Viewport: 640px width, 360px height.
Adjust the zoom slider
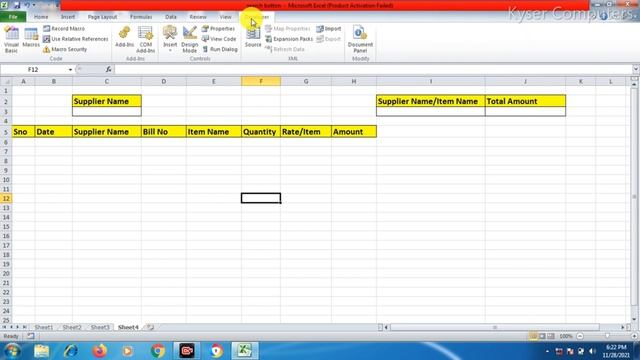tap(607, 336)
